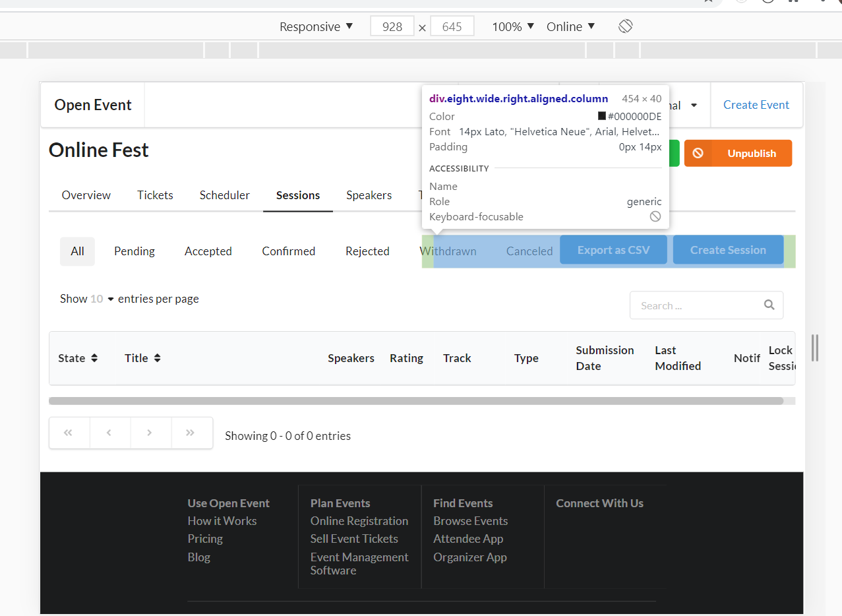The width and height of the screenshot is (842, 616).
Task: Click previous page arrow icon
Action: coord(109,433)
